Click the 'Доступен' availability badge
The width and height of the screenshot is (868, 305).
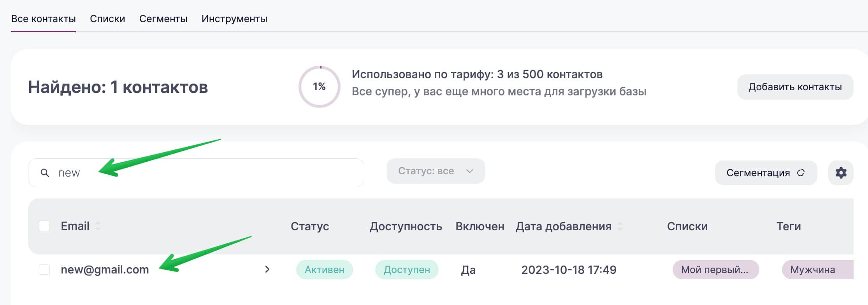[x=407, y=270]
